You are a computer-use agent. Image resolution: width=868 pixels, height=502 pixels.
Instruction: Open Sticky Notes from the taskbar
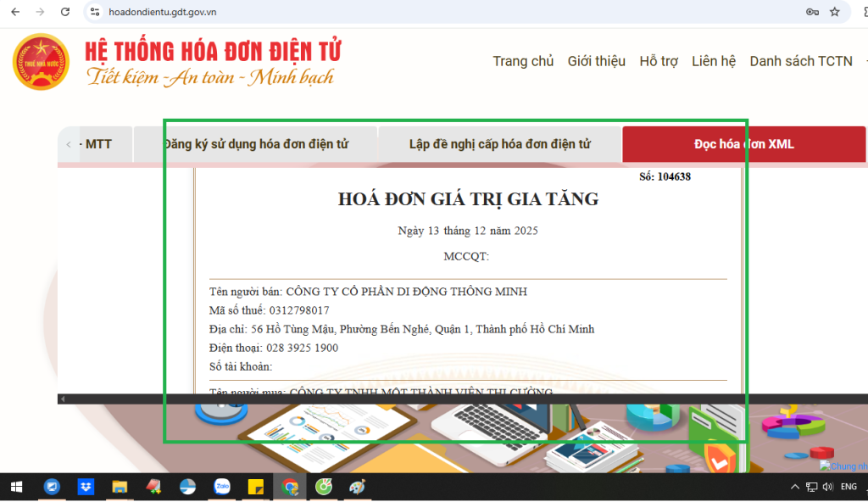(x=256, y=487)
